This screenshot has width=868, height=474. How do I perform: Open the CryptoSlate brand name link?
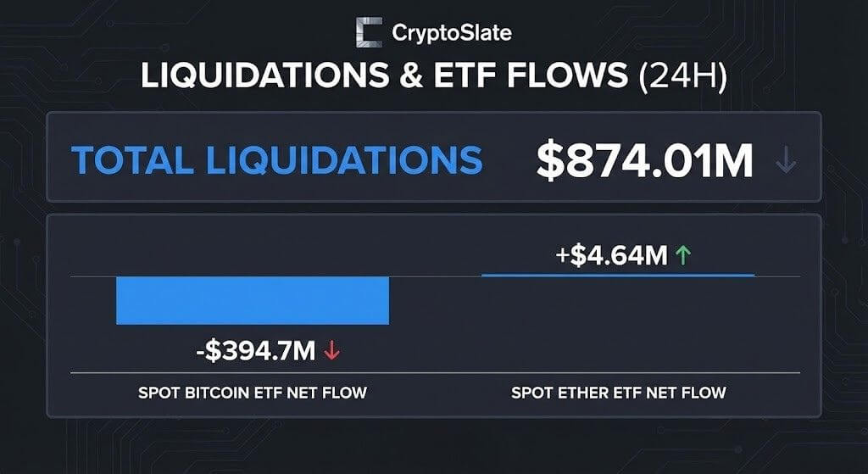click(x=451, y=33)
